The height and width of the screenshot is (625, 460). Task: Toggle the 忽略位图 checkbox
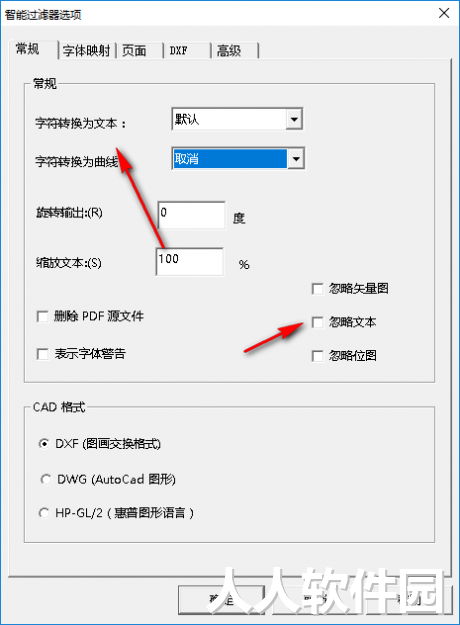click(317, 356)
